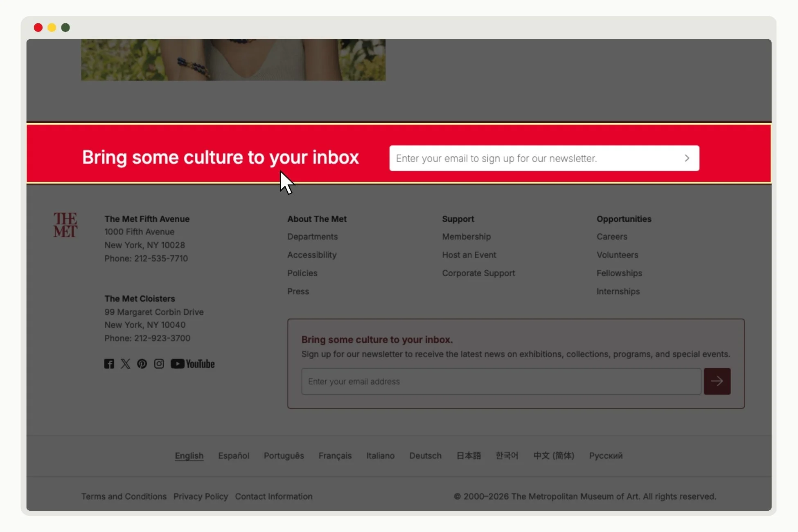The height and width of the screenshot is (532, 798).
Task: Go to Accessibility page
Action: (312, 255)
